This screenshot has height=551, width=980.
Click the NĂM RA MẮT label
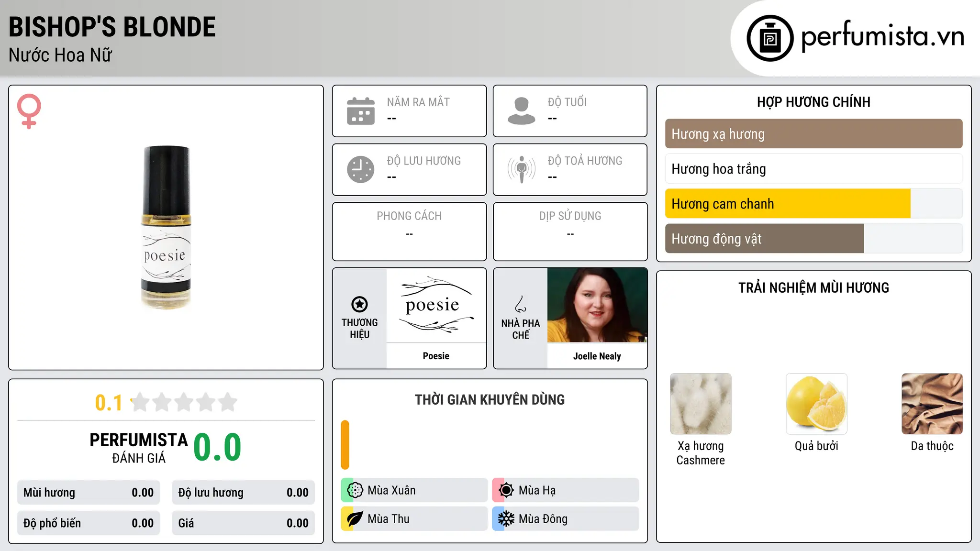tap(418, 102)
